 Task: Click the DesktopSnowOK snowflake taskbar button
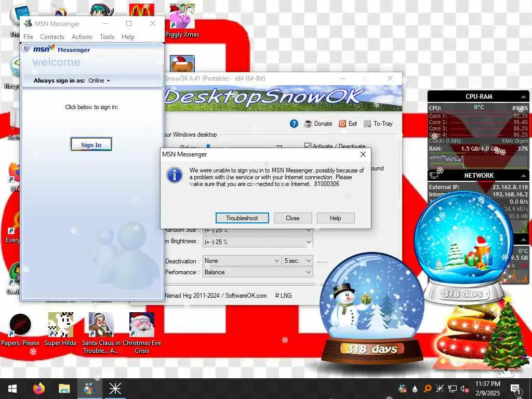(x=115, y=389)
